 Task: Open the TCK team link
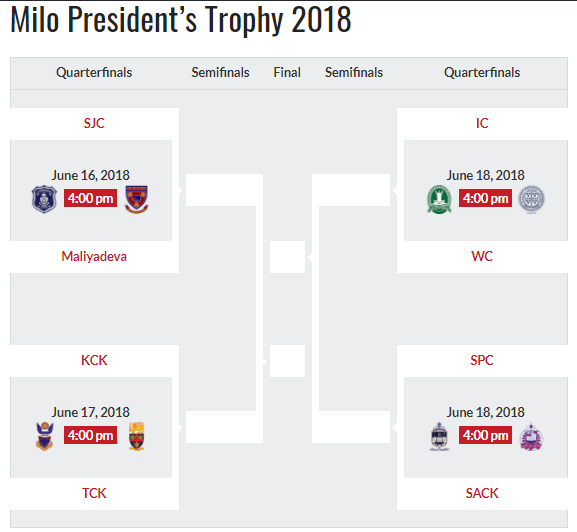tap(94, 493)
